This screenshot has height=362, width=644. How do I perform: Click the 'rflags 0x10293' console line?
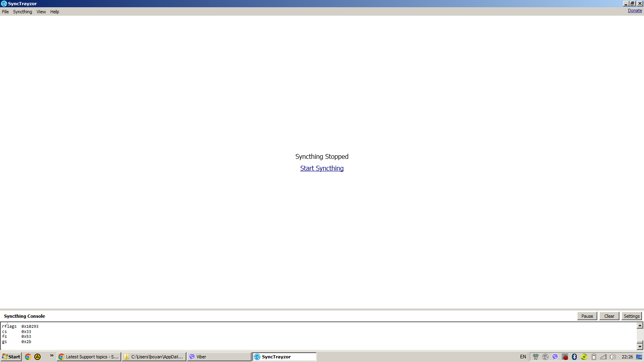20,326
